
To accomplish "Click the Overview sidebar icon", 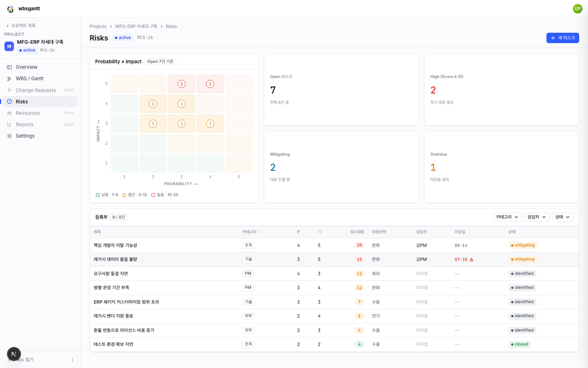I will 10,67.
